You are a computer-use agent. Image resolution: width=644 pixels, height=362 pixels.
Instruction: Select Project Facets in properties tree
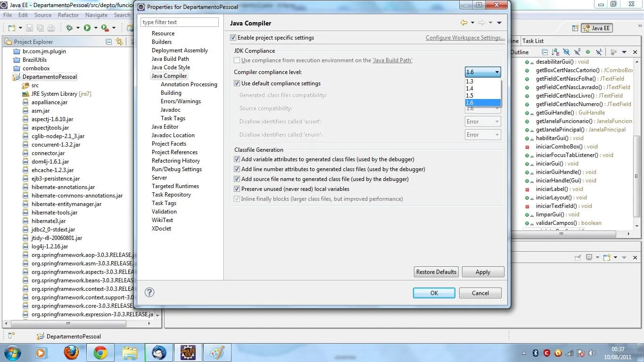pyautogui.click(x=169, y=144)
